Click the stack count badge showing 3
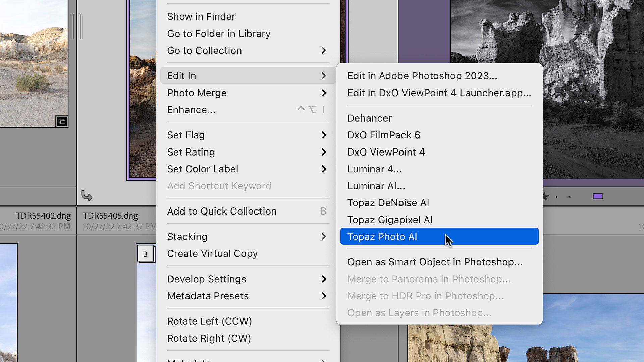 click(x=145, y=254)
